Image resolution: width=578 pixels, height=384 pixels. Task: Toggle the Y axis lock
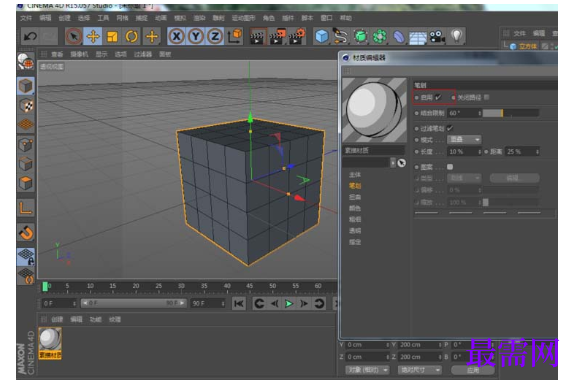pyautogui.click(x=196, y=36)
